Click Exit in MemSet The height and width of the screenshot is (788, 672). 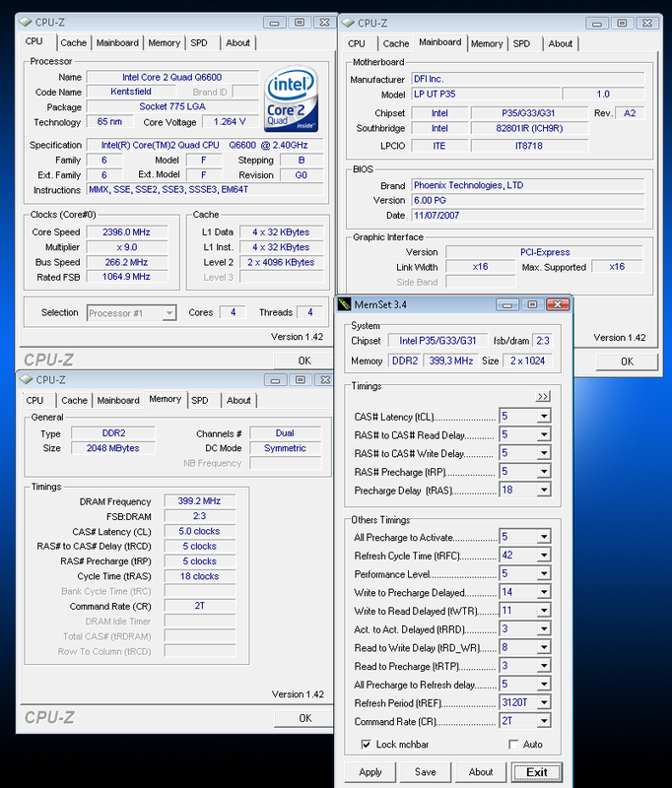coord(536,772)
